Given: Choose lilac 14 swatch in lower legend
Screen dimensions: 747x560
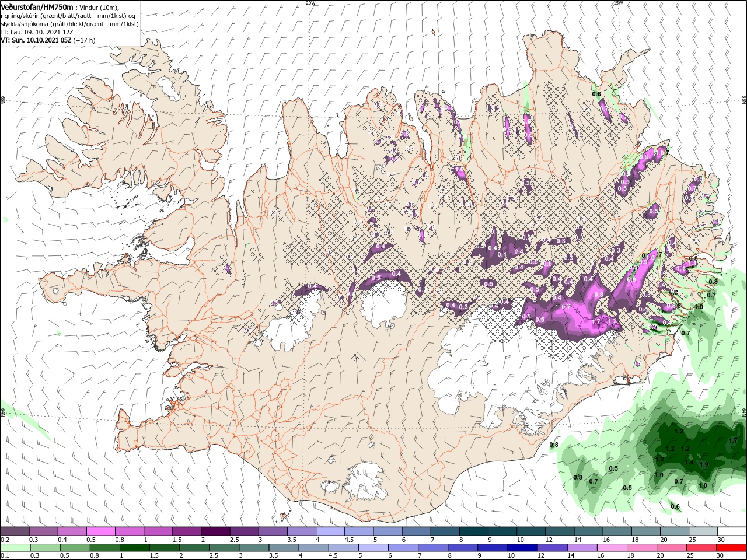Looking at the screenshot, I should click(582, 547).
